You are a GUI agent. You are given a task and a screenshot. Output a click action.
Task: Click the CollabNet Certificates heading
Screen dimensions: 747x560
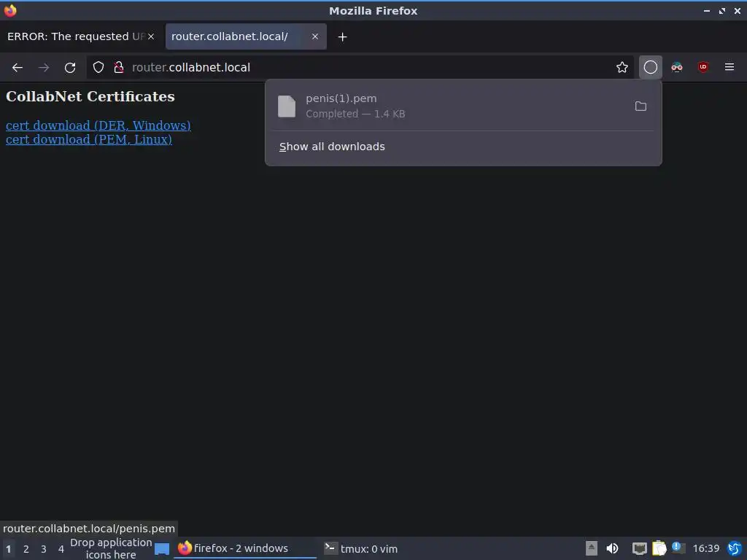click(x=90, y=97)
